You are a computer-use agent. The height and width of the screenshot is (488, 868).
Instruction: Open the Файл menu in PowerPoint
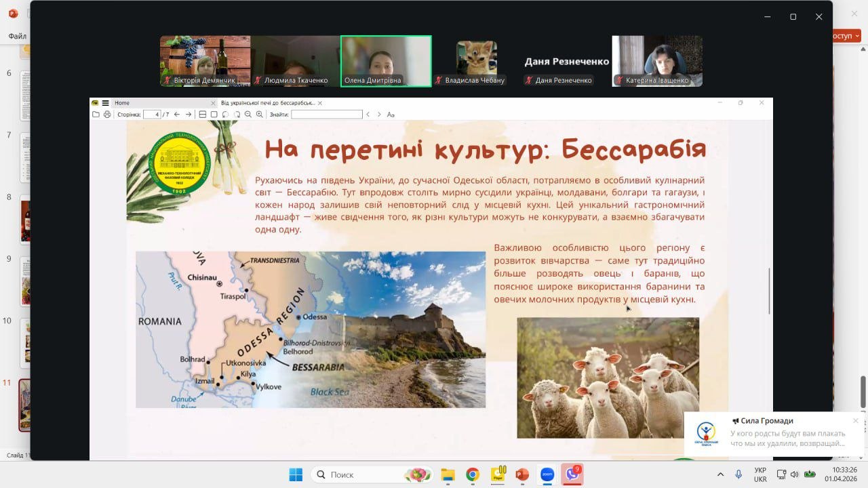pyautogui.click(x=17, y=36)
